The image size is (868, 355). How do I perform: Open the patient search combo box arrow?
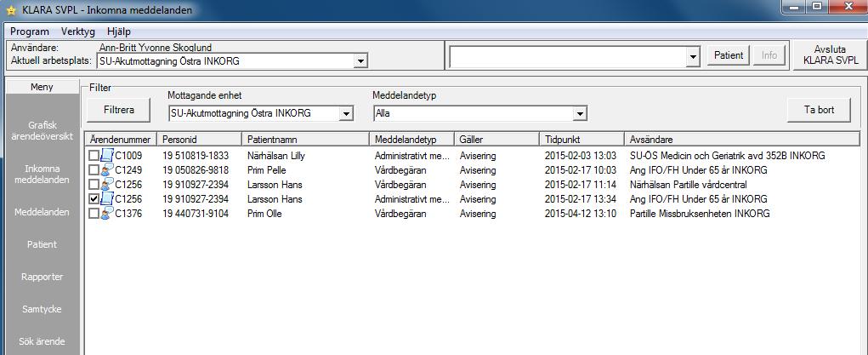point(693,56)
